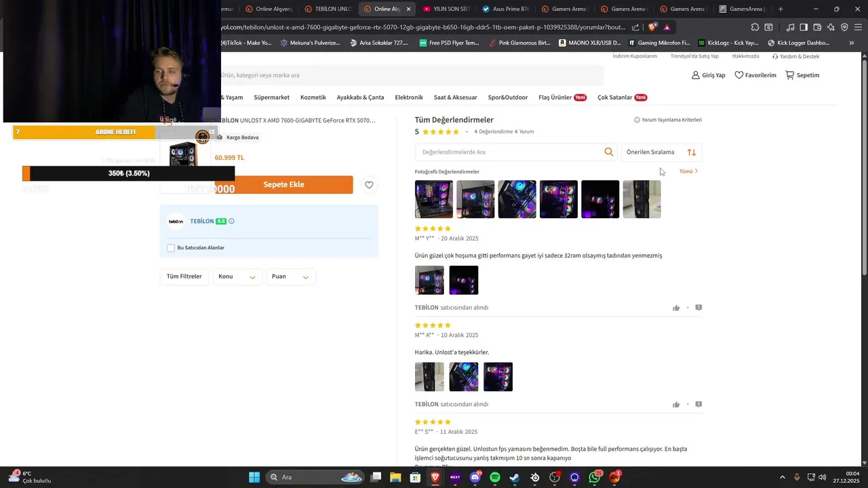Click the Giriş Yap link
This screenshot has width=868, height=488.
point(708,75)
